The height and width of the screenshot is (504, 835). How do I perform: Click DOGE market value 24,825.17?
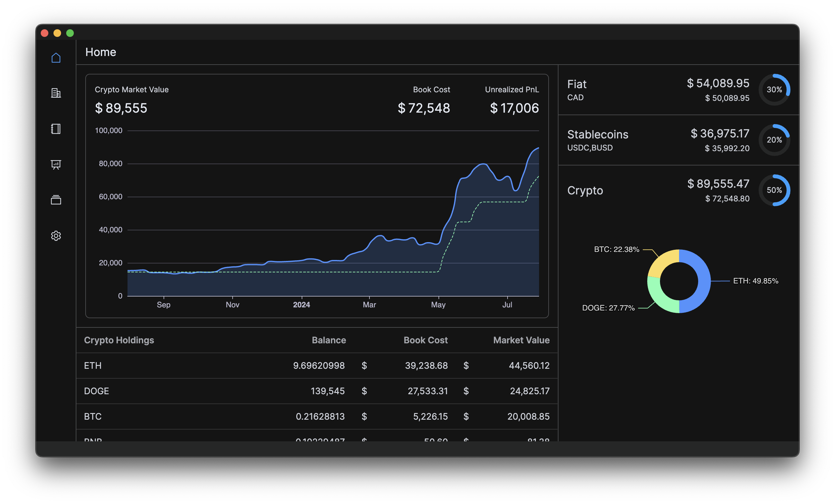[530, 391]
